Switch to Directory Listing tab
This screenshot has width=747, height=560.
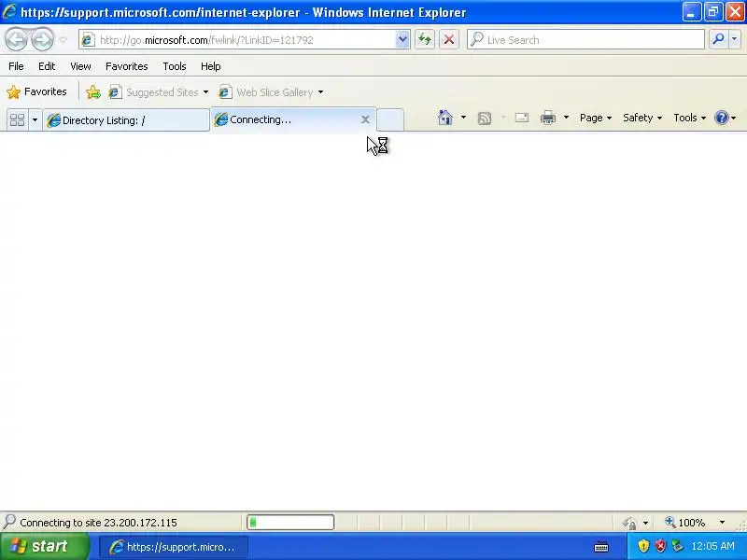126,120
